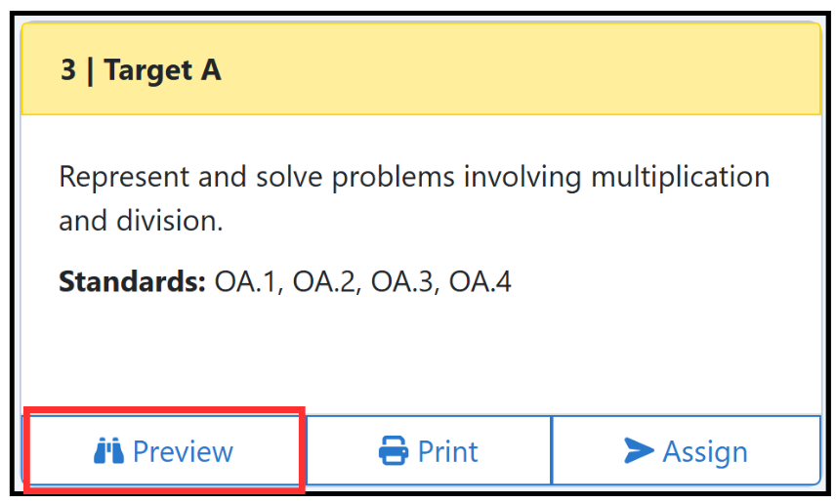This screenshot has width=836, height=504.
Task: Click the grade number 3 in header
Action: tap(68, 70)
